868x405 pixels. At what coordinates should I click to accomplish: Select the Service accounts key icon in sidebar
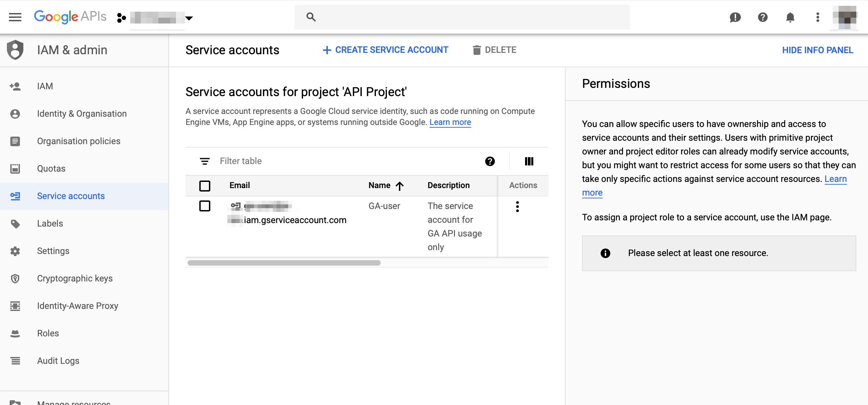[x=16, y=196]
